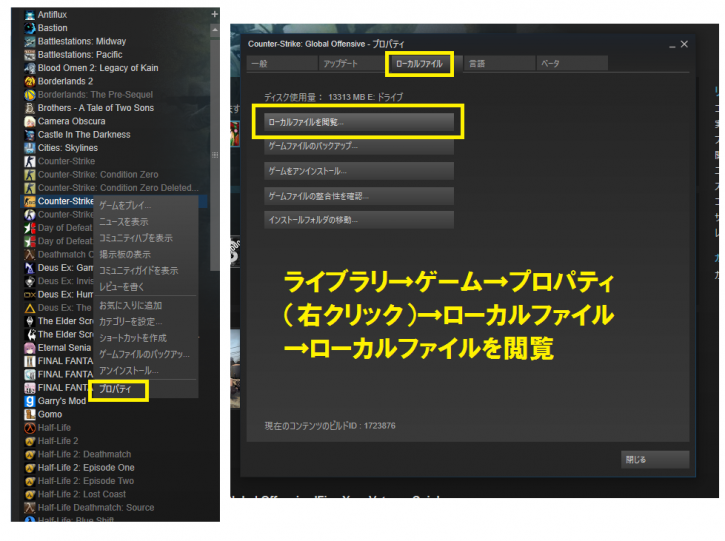Choose 掲示板の表示 menu entry
Screen dimensions: 725x541
146,254
